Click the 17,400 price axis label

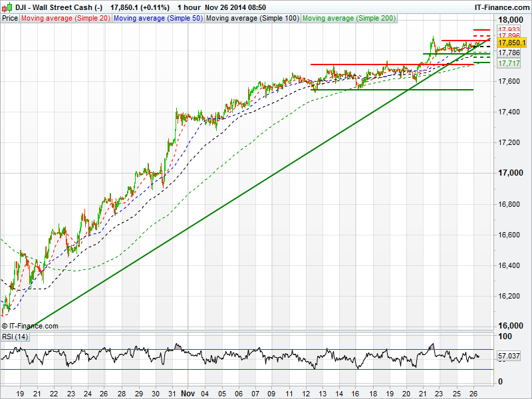[509, 112]
